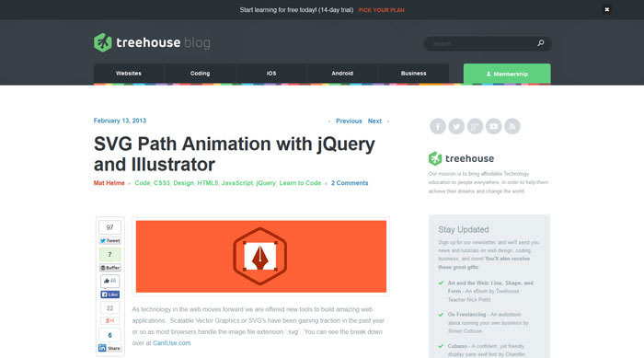Open the RSS feed icon
Viewport: 644px width, 358px height.
[512, 126]
